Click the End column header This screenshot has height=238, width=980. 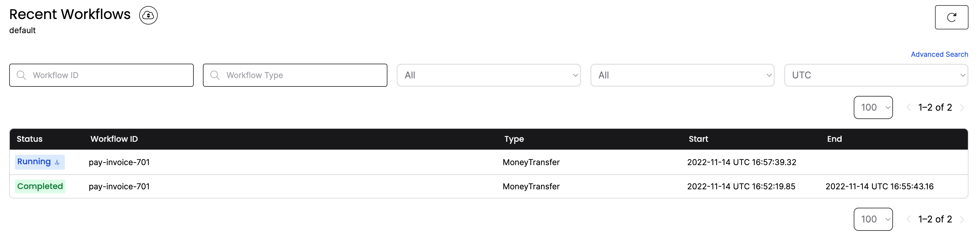[835, 139]
